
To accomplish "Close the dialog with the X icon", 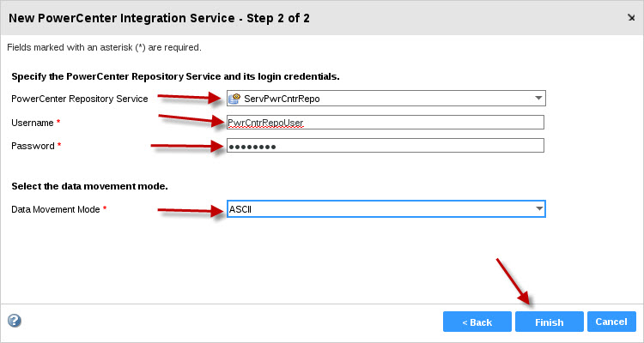I will tap(631, 18).
